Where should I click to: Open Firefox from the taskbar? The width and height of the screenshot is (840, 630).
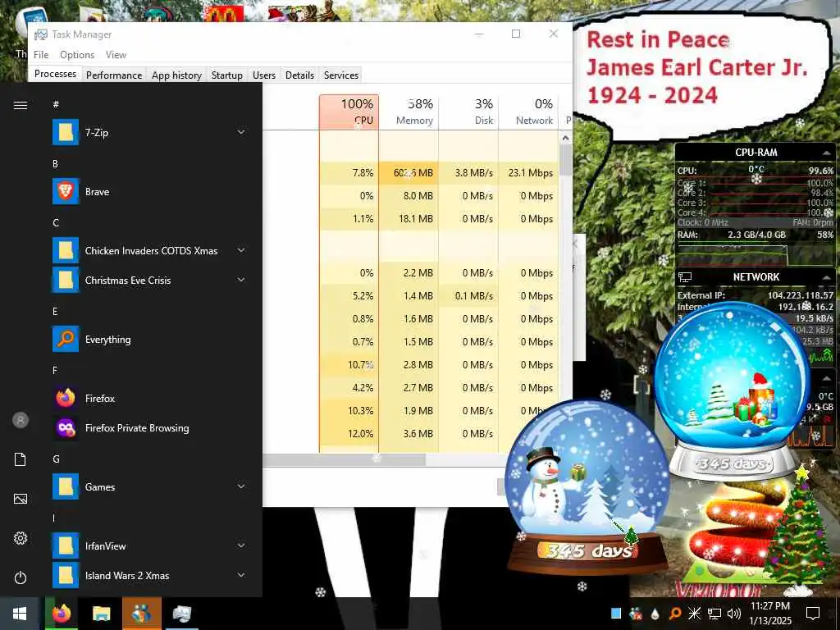(x=62, y=614)
